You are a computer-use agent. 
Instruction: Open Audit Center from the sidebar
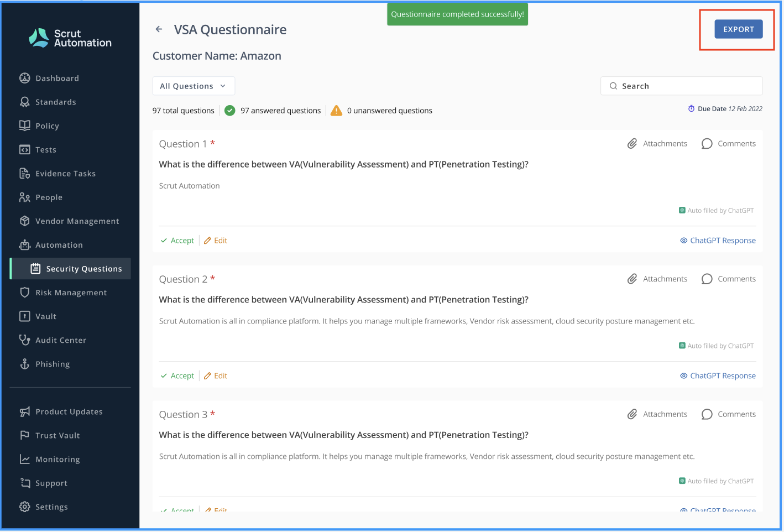click(61, 340)
